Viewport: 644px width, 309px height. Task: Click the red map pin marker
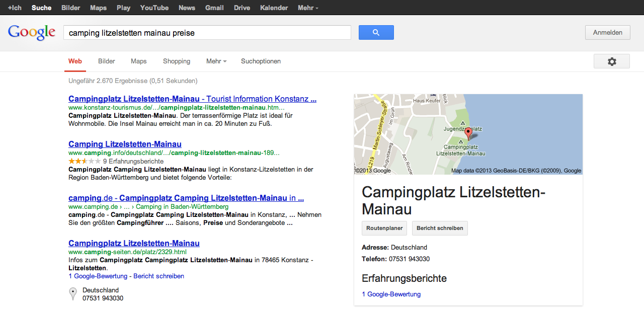point(468,133)
